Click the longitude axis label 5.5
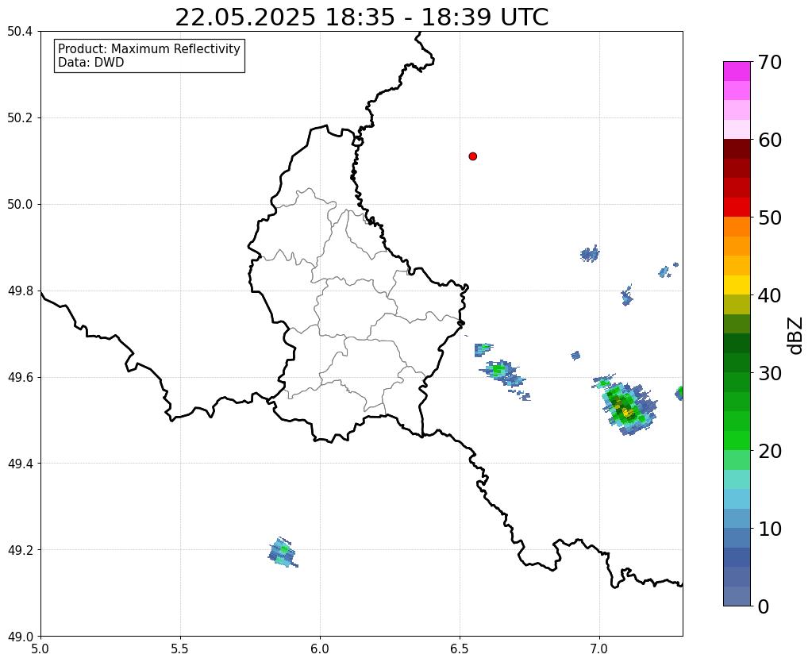The width and height of the screenshot is (812, 662). pyautogui.click(x=180, y=649)
